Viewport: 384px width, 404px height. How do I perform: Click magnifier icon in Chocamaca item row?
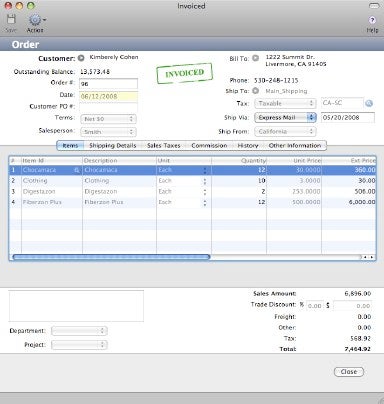tap(77, 170)
